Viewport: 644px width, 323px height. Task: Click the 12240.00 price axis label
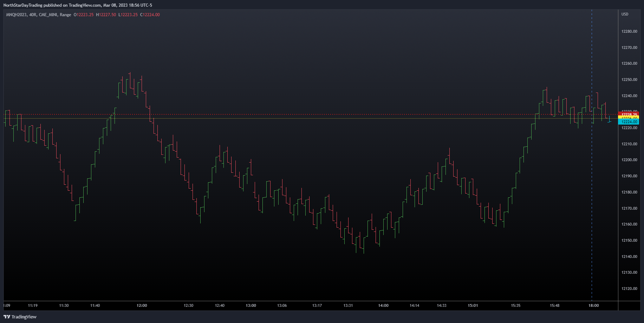tap(629, 96)
